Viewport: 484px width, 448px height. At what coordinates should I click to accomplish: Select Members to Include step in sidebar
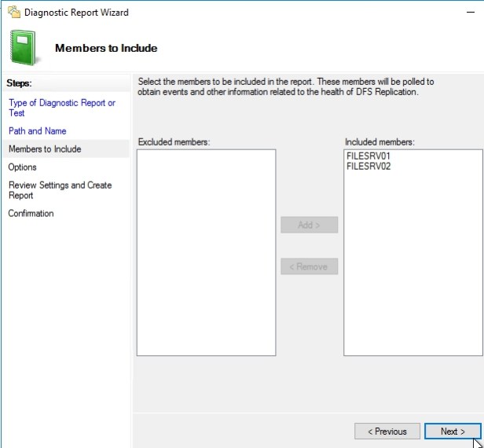pos(45,149)
